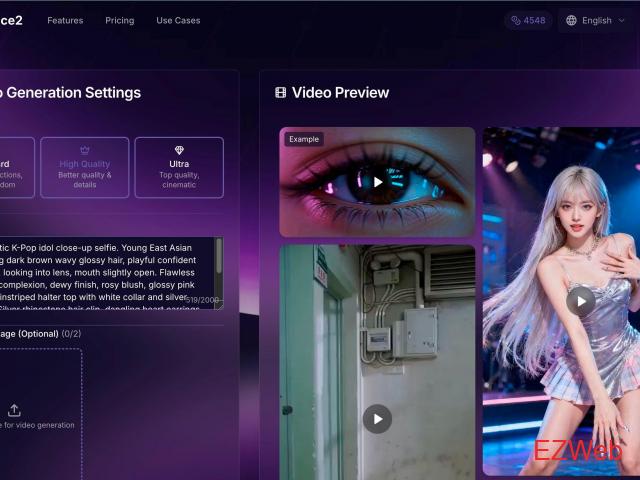Go to the Pricing page
The height and width of the screenshot is (480, 640).
coord(119,20)
